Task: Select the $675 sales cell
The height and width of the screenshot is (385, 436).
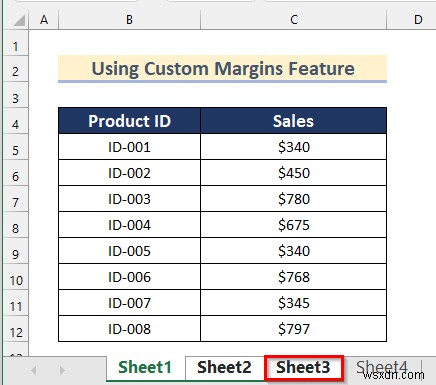Action: [294, 225]
